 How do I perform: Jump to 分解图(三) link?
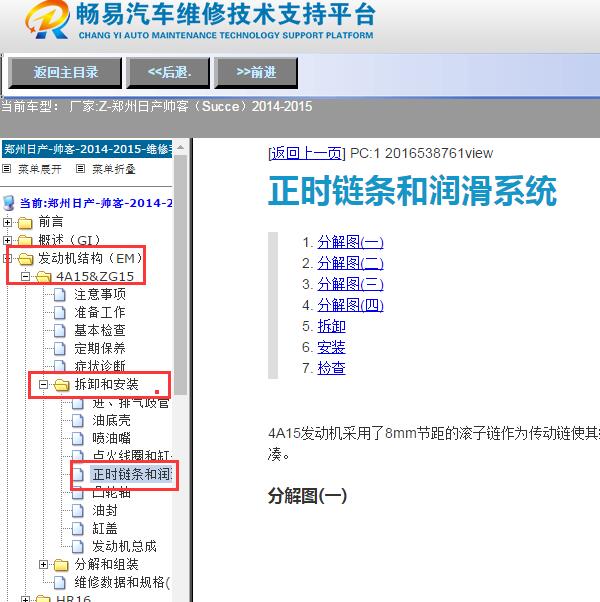point(350,284)
